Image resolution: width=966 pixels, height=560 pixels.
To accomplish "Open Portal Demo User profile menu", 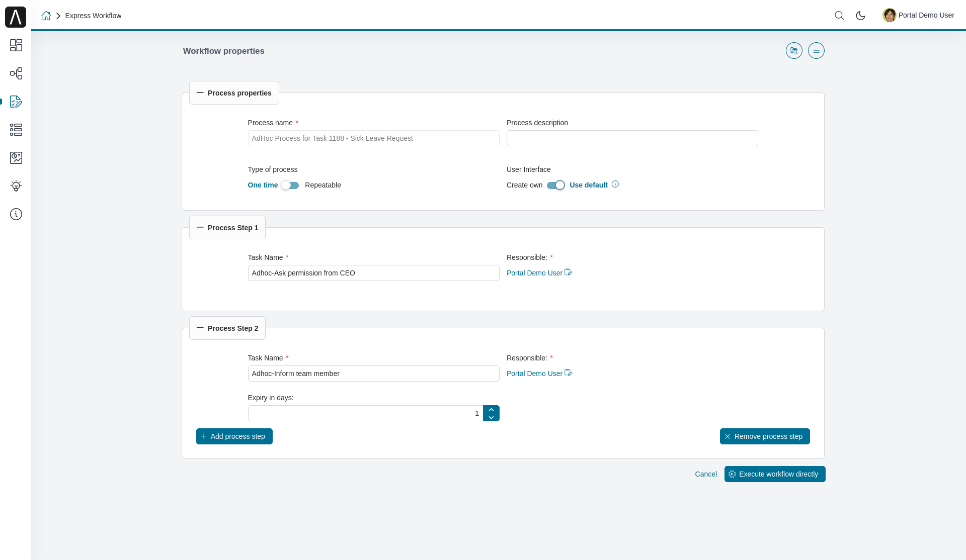I will pyautogui.click(x=918, y=15).
